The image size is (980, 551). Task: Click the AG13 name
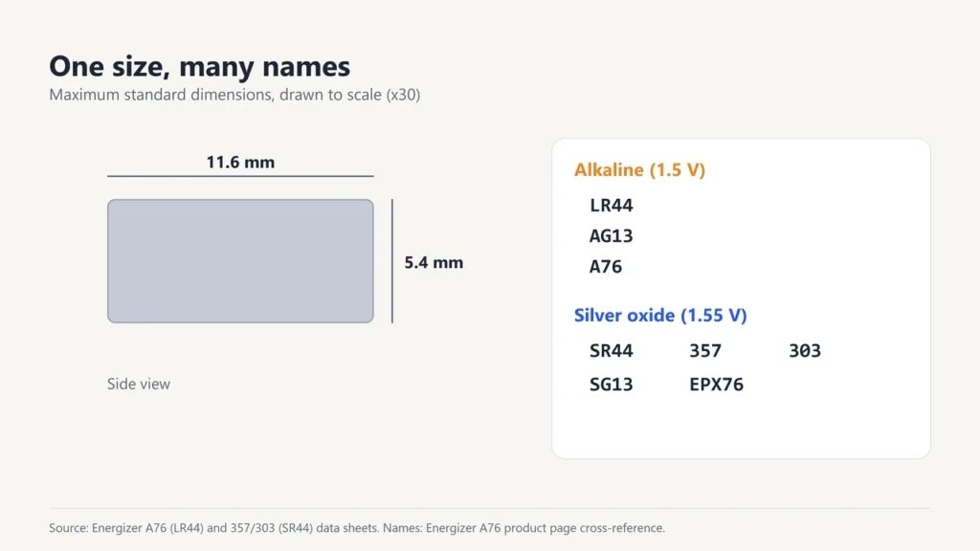[612, 235]
